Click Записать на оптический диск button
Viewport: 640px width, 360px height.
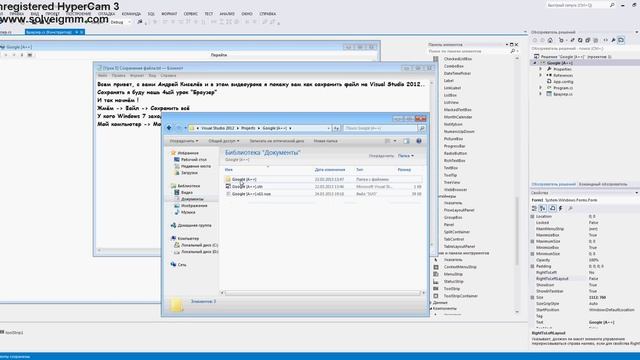point(277,141)
